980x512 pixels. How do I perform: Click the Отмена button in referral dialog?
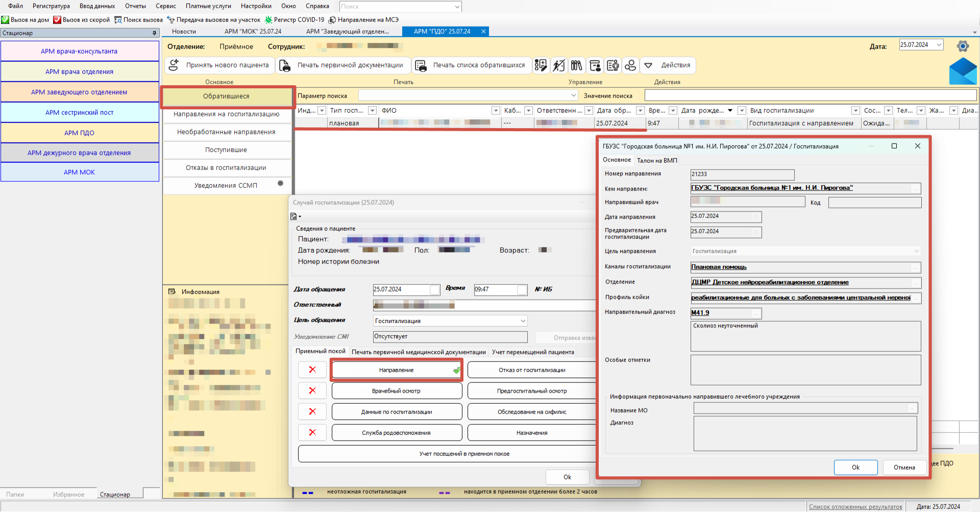coord(904,468)
